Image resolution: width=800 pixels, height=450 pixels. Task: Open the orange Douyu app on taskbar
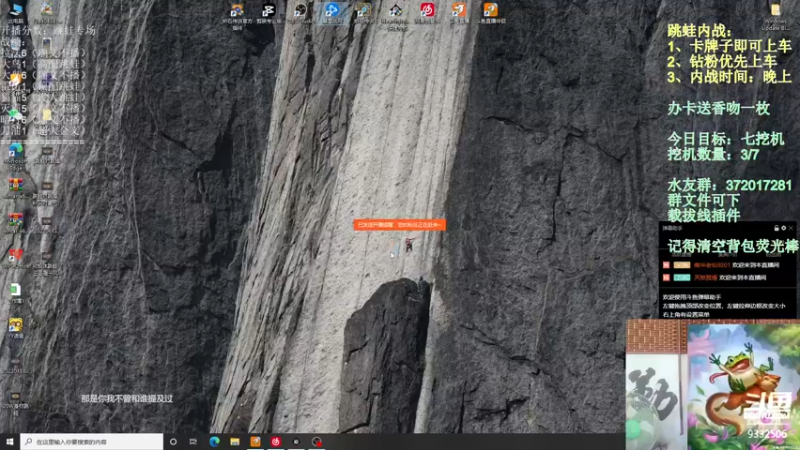pyautogui.click(x=255, y=441)
